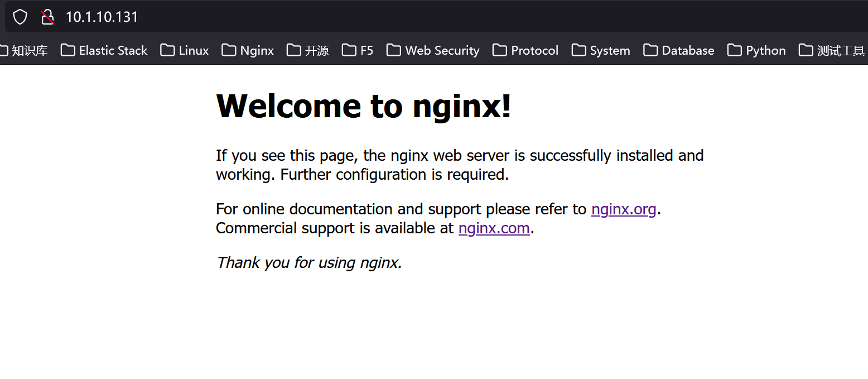This screenshot has height=379, width=868.
Task: Click the 'For online documentation and support' text
Action: pos(349,209)
